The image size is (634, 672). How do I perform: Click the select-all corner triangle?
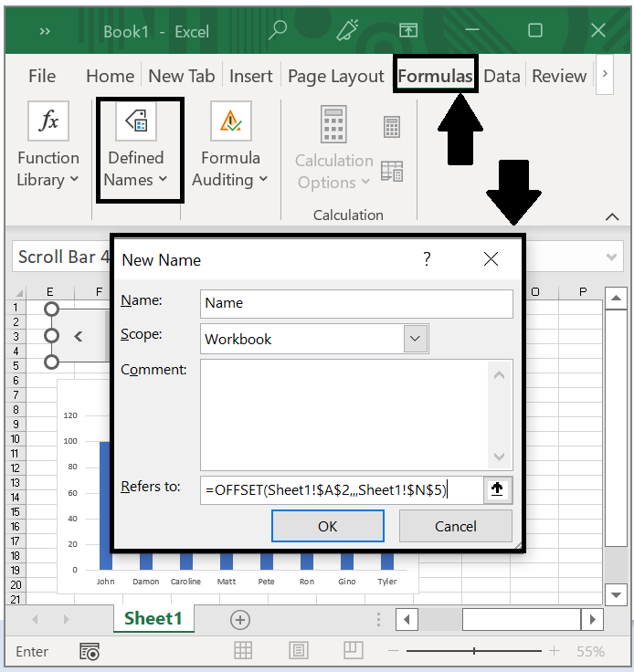coord(18,293)
